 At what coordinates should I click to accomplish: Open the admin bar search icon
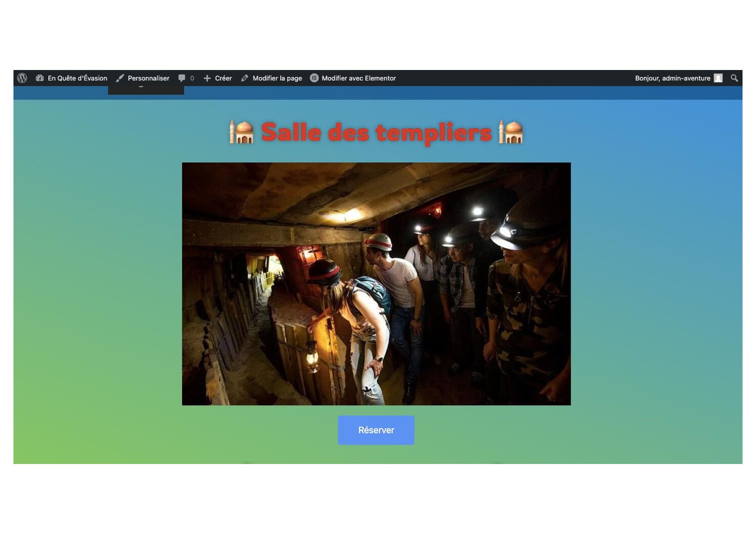tap(734, 78)
